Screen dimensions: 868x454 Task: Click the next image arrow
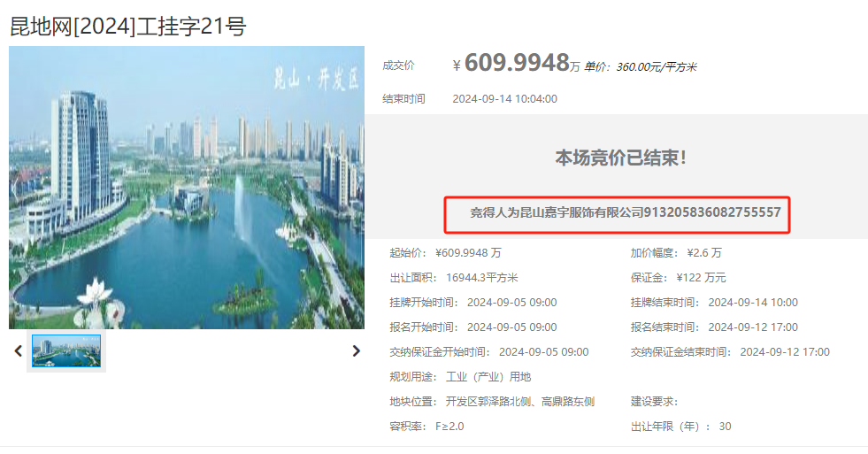point(356,351)
